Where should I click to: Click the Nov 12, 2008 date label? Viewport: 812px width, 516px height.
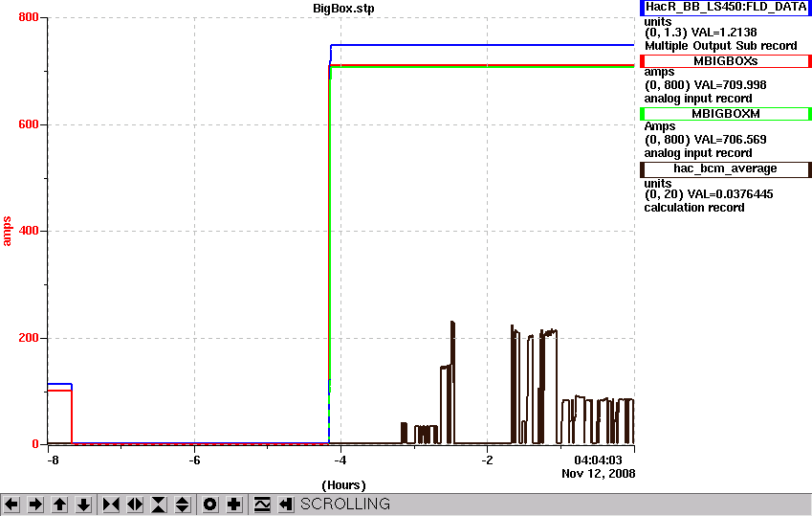point(598,474)
